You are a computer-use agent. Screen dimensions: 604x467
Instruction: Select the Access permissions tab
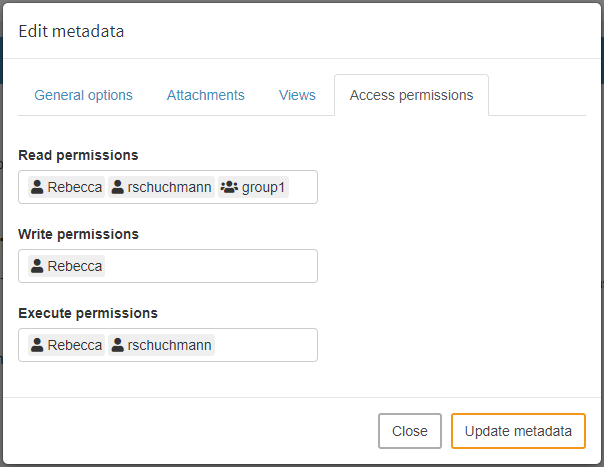point(411,95)
